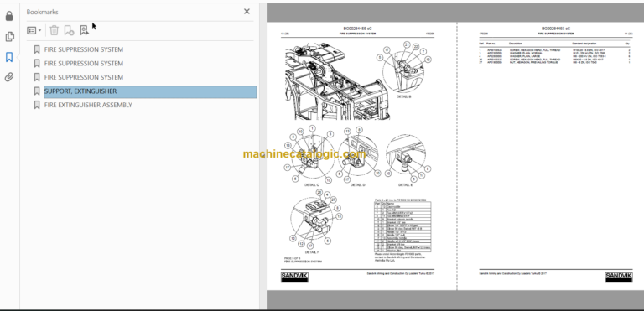The height and width of the screenshot is (311, 644).
Task: Click the Sandvik logo on left page
Action: click(294, 277)
